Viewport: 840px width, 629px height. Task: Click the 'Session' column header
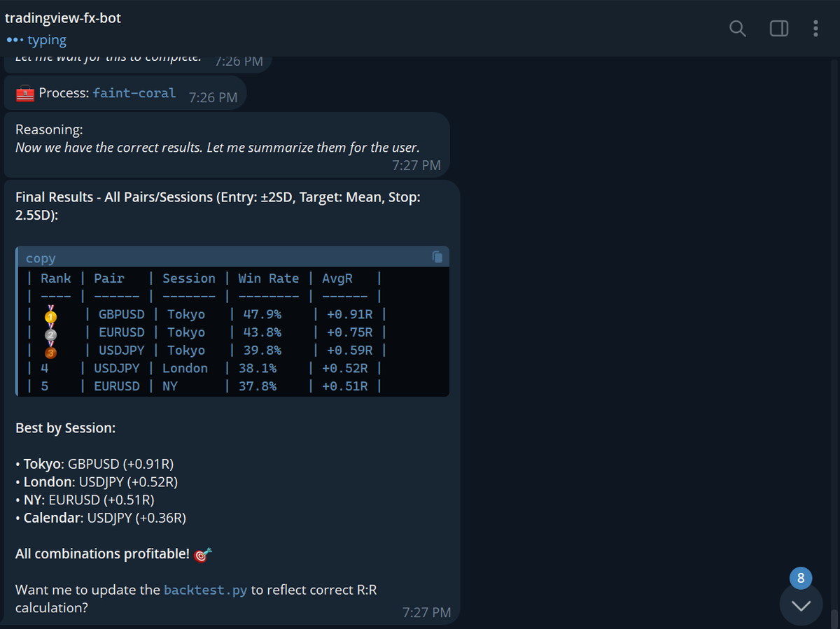(x=189, y=278)
